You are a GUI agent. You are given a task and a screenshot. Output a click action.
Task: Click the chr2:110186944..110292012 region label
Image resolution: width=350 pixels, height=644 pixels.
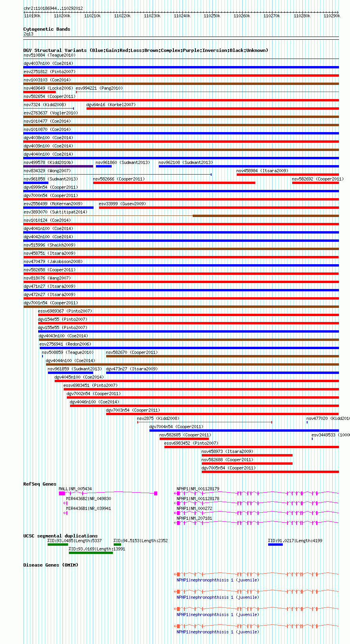click(x=53, y=8)
